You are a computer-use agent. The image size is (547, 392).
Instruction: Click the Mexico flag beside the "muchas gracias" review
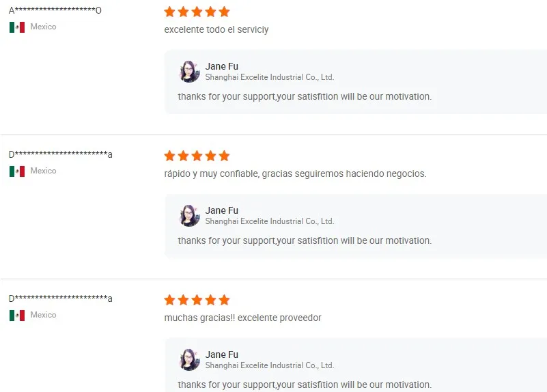coord(17,316)
